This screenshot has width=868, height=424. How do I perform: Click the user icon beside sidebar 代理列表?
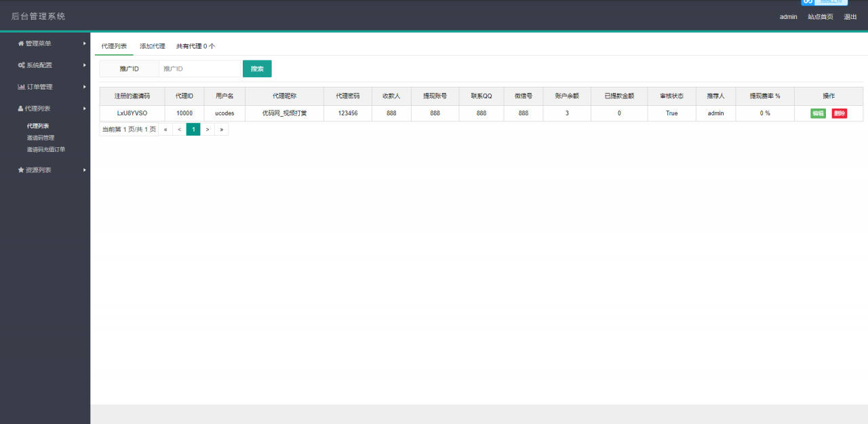click(x=20, y=109)
